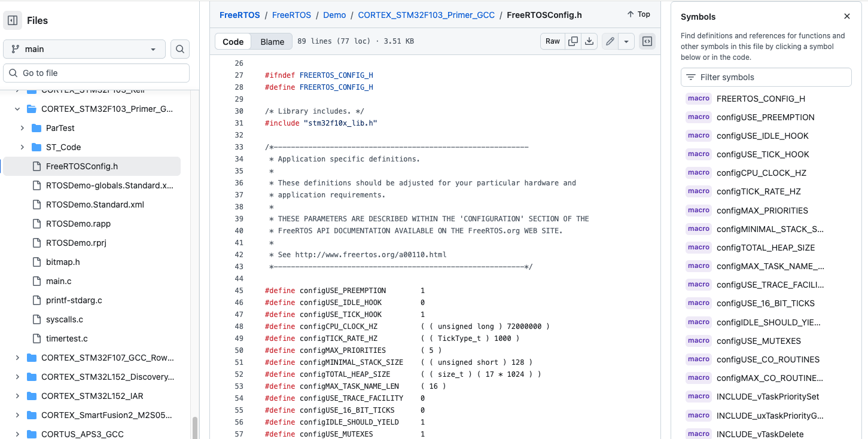Select FreeRTOSConfig.h in file tree
This screenshot has height=439, width=868.
[x=92, y=166]
